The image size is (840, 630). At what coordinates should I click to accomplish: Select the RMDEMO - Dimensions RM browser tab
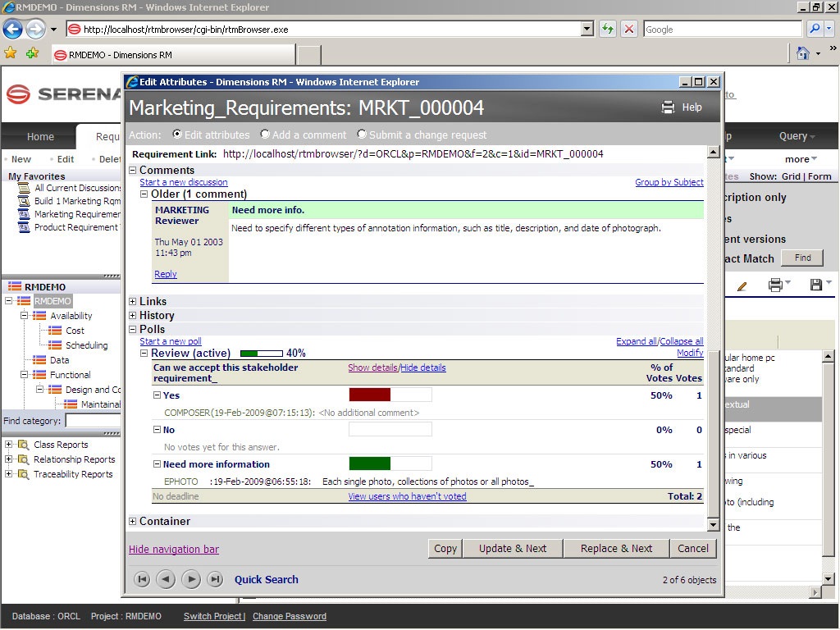pos(173,55)
